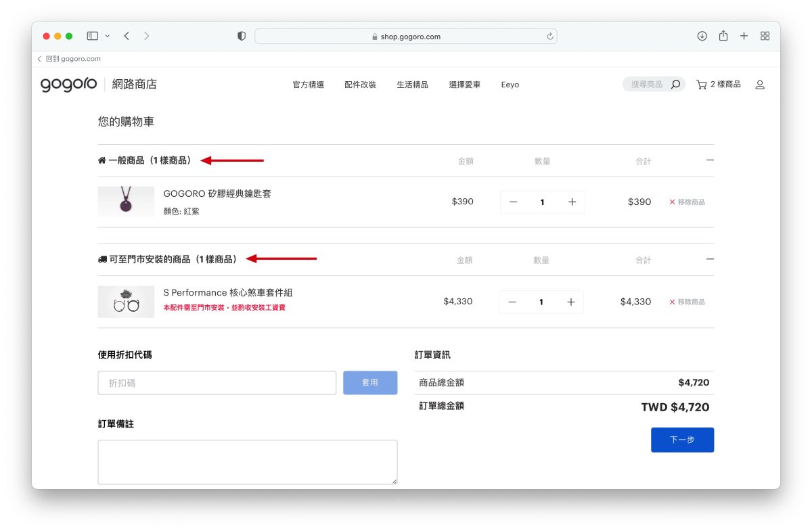Open the Eeyo menu

point(510,85)
